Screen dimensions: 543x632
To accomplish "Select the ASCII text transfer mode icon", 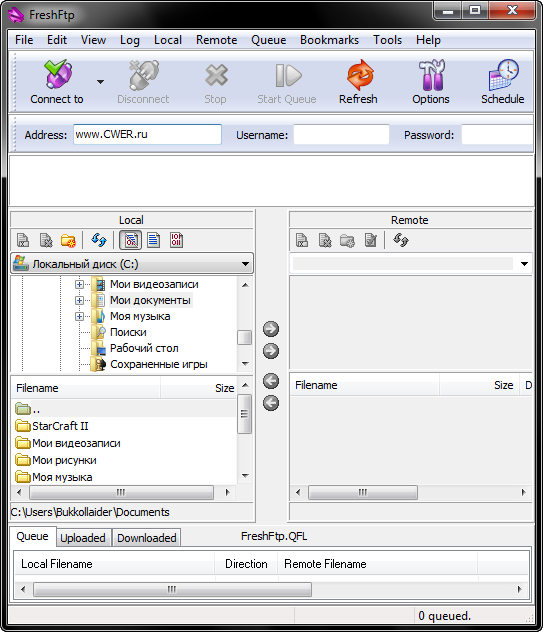I will coord(154,240).
